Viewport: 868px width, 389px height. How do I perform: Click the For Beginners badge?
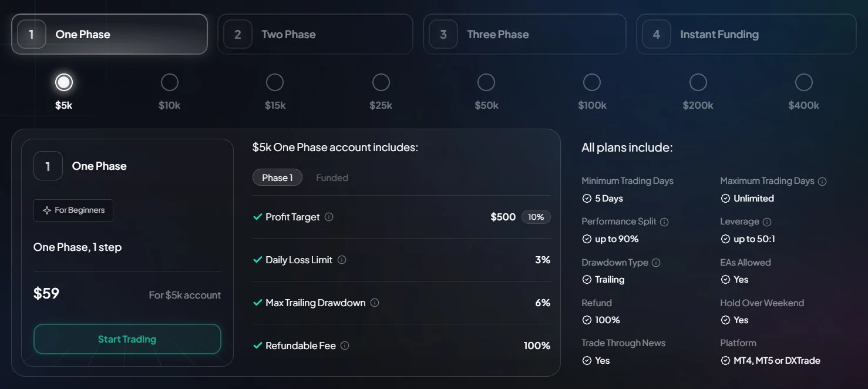click(x=73, y=210)
